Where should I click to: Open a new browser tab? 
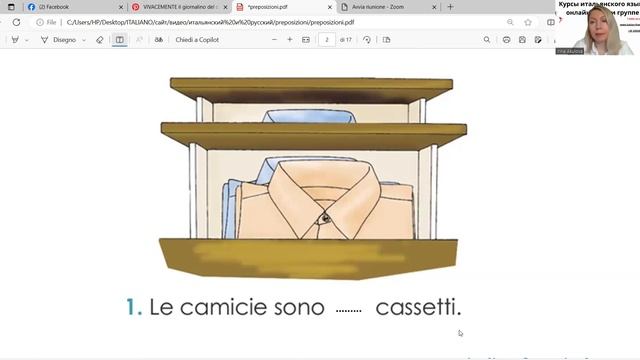point(450,7)
